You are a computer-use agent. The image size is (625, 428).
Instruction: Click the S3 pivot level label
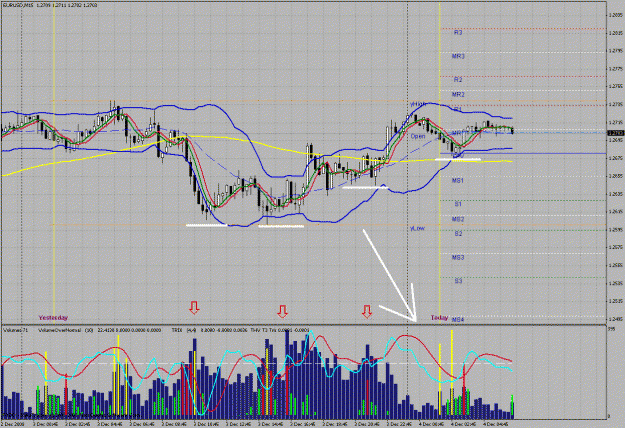pyautogui.click(x=458, y=281)
